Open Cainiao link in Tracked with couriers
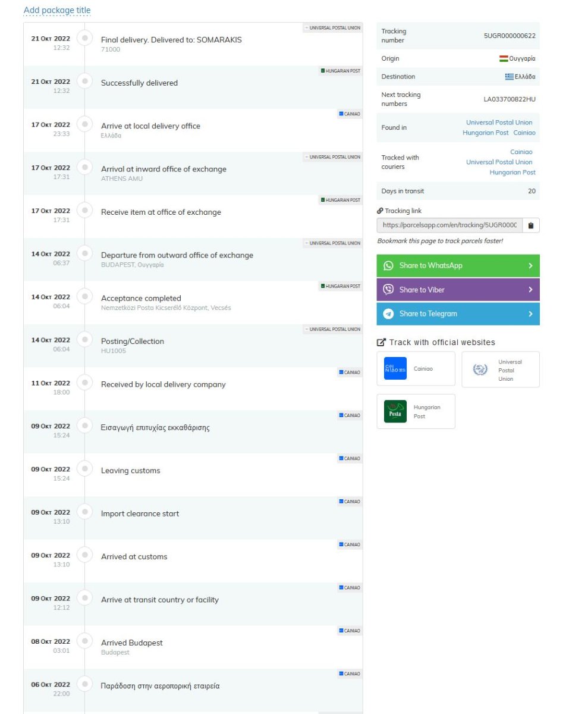588x714 pixels. tap(521, 152)
